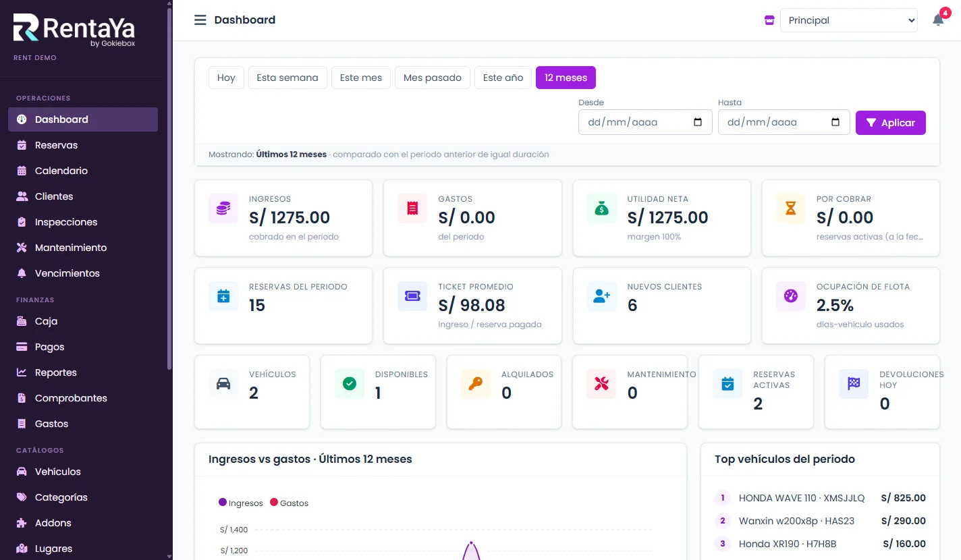Toggle the Gastos chart legend swatch

(274, 503)
